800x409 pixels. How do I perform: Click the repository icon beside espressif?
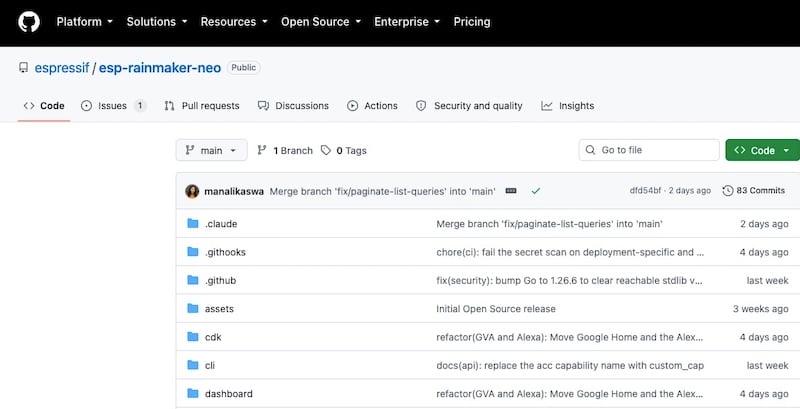(23, 68)
